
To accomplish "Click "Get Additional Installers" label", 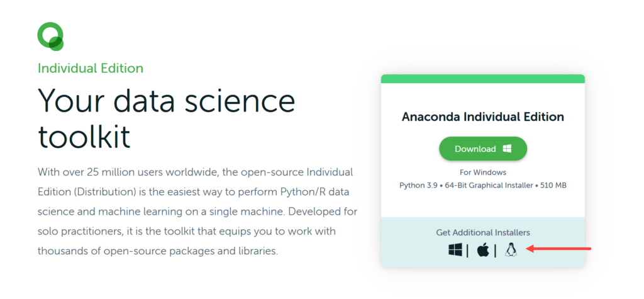I will tap(482, 232).
